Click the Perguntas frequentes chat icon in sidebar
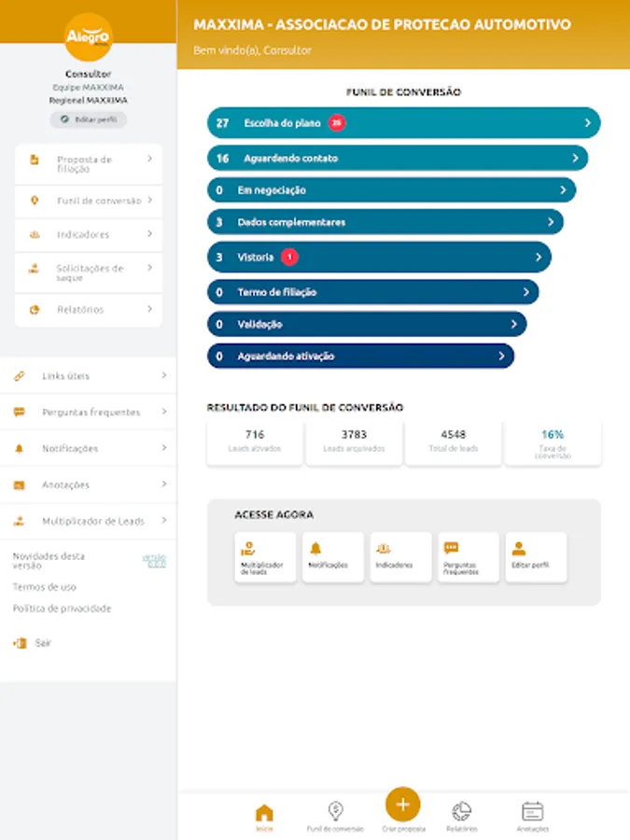This screenshot has width=630, height=840. (x=20, y=412)
